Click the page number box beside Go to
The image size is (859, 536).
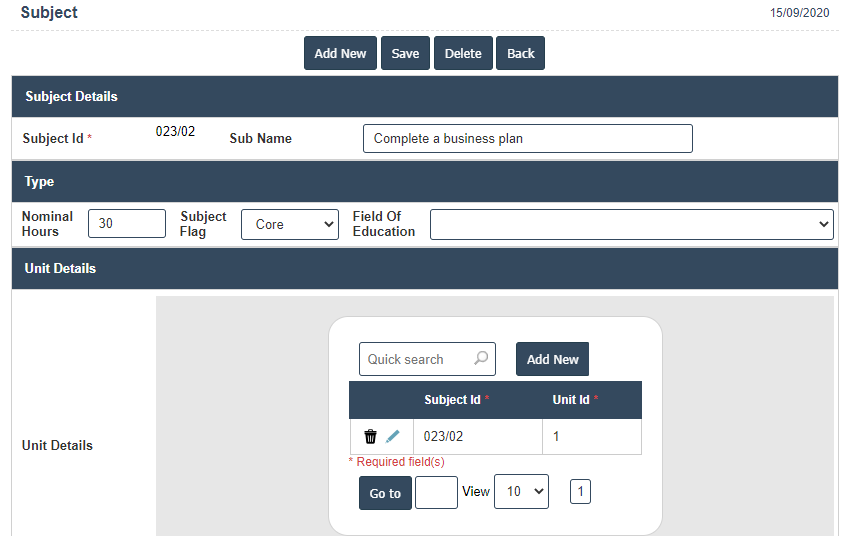tap(436, 492)
